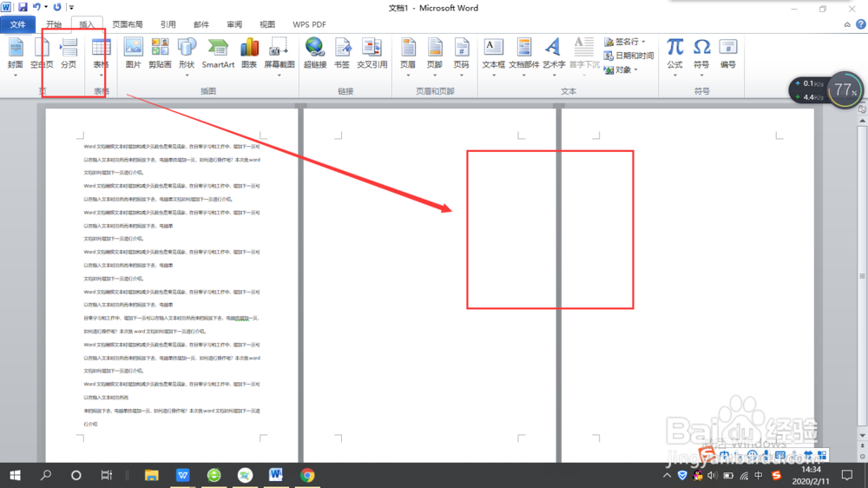Open File Explorer from the taskbar
Screen dimensions: 868x488
click(x=151, y=475)
